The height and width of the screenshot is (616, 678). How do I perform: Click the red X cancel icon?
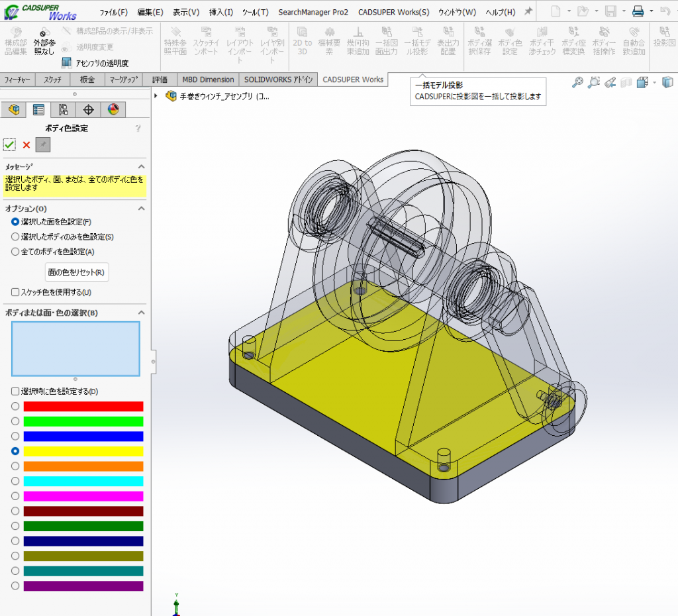26,145
